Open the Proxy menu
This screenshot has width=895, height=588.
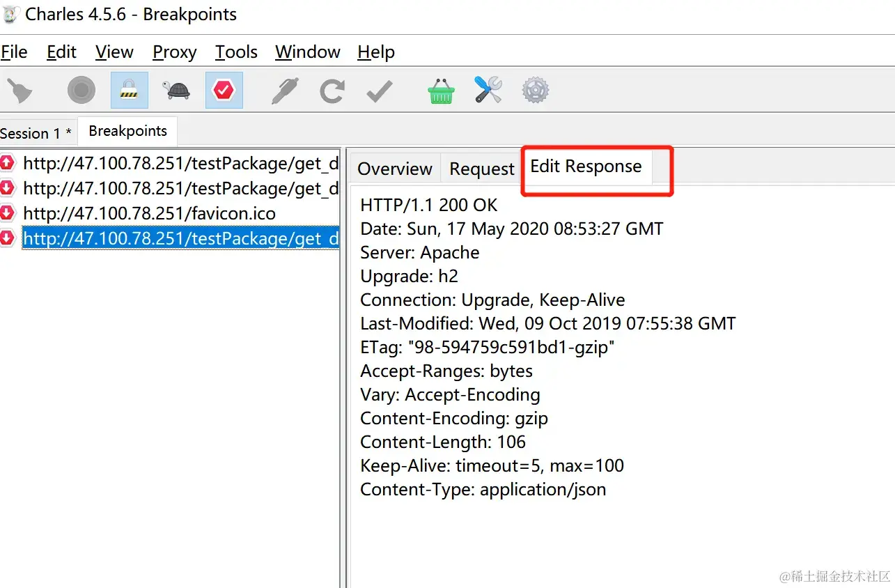174,52
